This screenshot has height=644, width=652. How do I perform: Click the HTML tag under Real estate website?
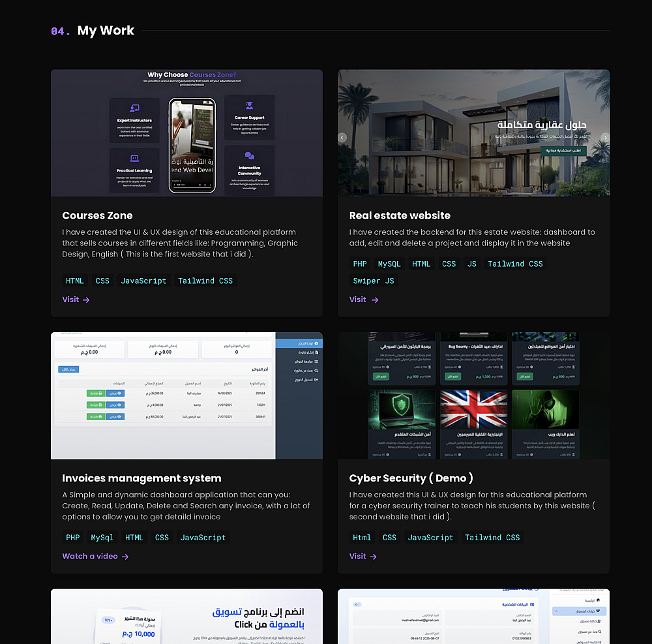point(421,264)
